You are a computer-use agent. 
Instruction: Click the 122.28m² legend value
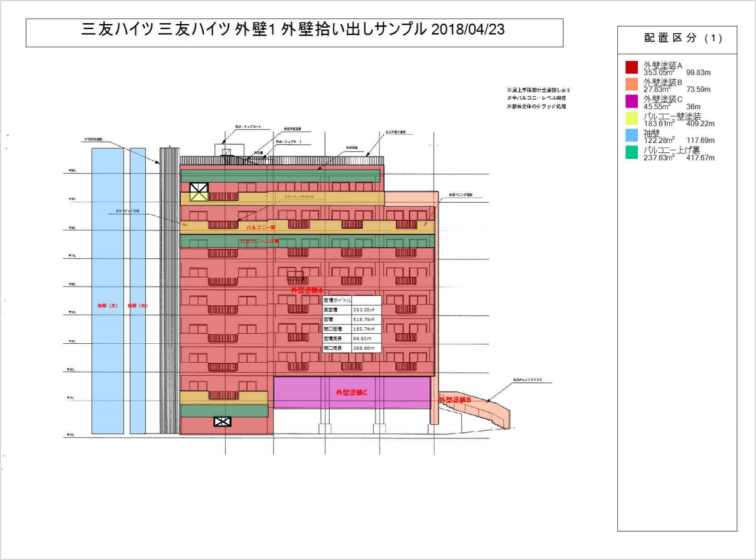(x=660, y=141)
